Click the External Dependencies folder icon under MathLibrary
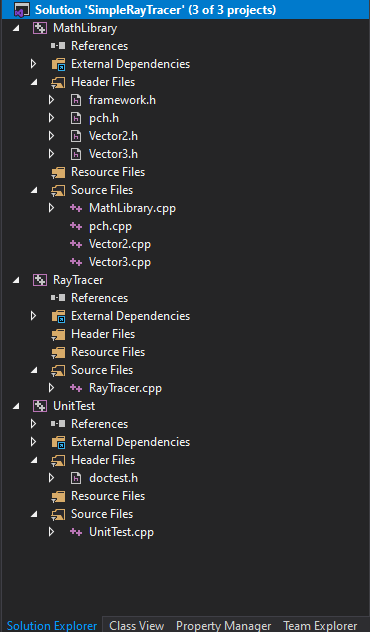Viewport: 370px width, 632px height. tap(58, 64)
